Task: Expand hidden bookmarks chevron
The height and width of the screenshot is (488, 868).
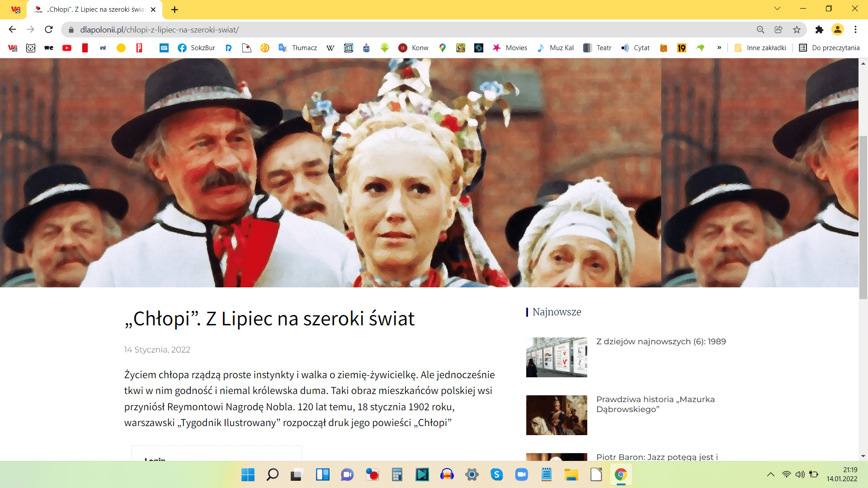Action: pos(719,48)
